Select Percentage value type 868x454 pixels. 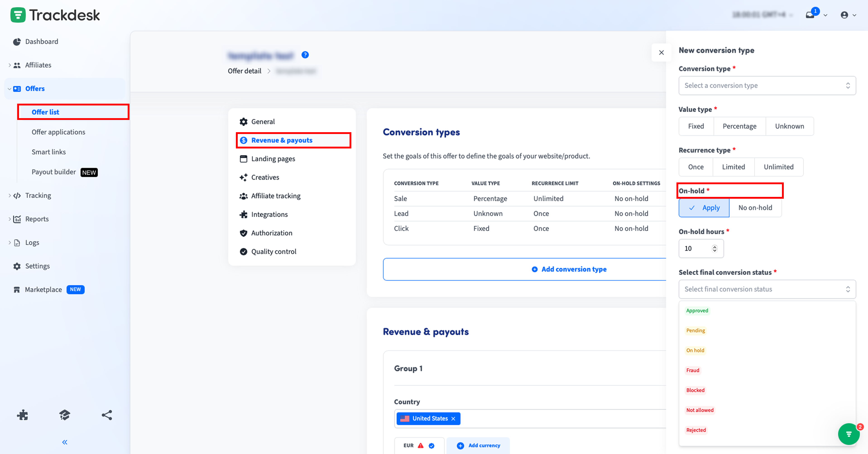pyautogui.click(x=739, y=126)
